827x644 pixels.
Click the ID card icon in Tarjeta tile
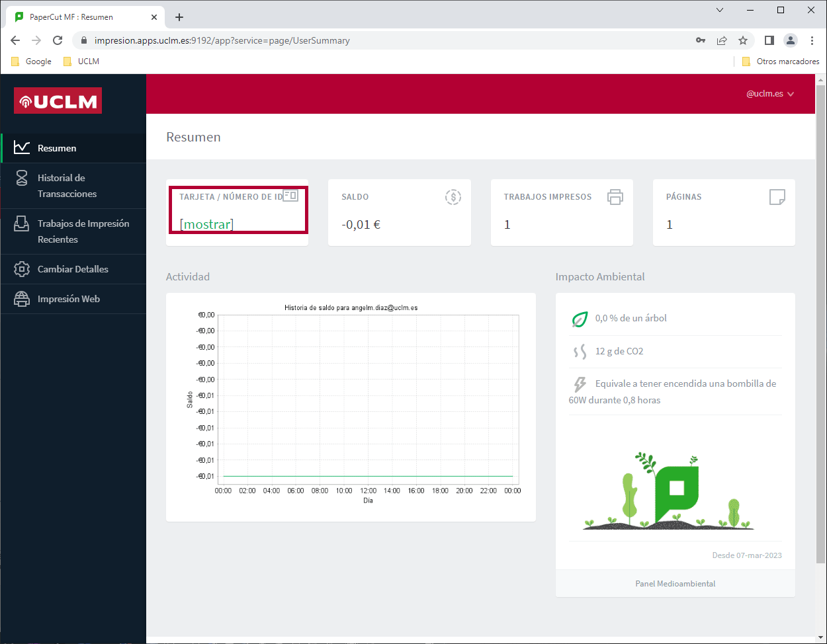point(290,196)
